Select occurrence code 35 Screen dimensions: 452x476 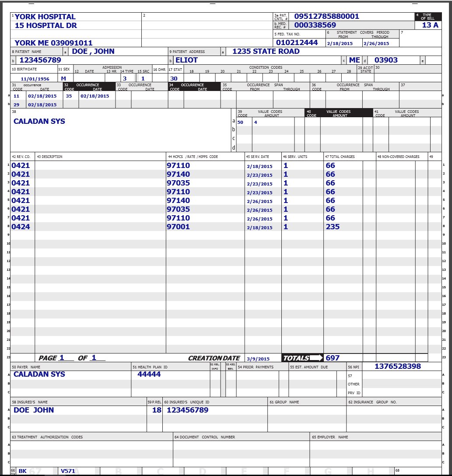69,96
